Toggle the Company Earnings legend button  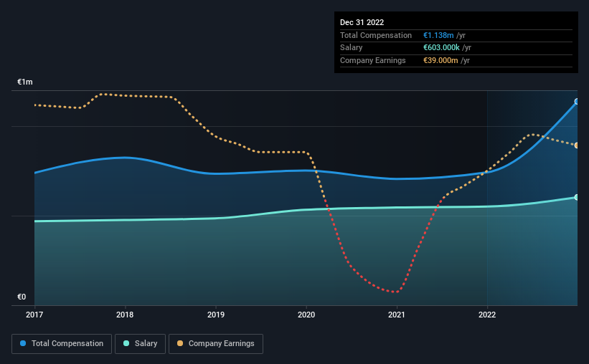(x=216, y=344)
